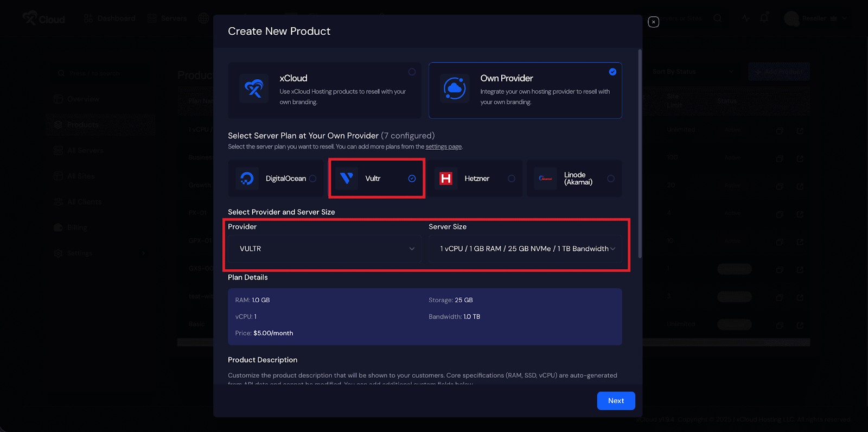Click the DigitalOcean logo icon

247,179
